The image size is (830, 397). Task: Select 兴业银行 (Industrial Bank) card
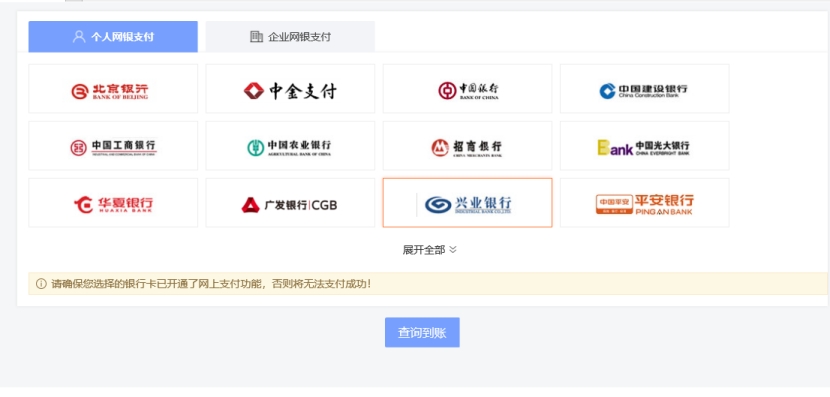pyautogui.click(x=467, y=203)
